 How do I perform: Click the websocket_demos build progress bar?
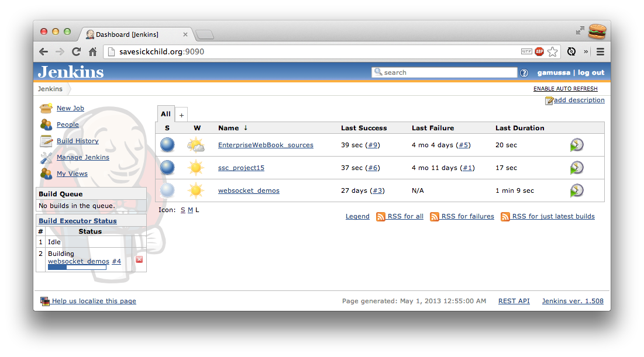click(77, 268)
